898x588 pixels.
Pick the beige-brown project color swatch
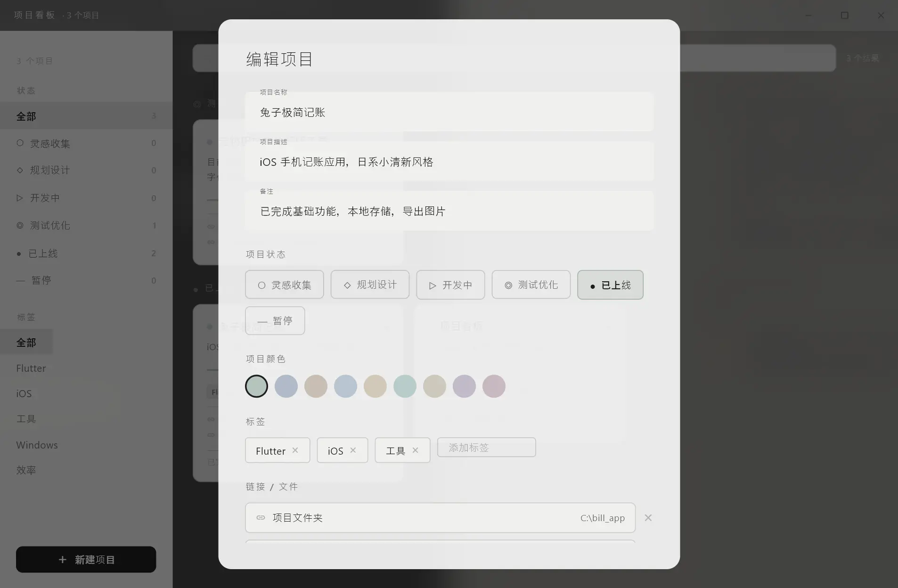(x=316, y=386)
